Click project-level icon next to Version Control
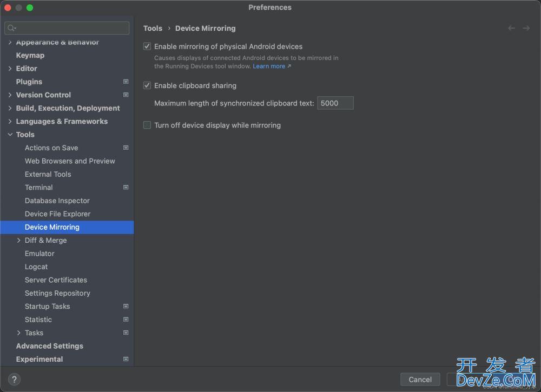The height and width of the screenshot is (392, 541). point(126,95)
